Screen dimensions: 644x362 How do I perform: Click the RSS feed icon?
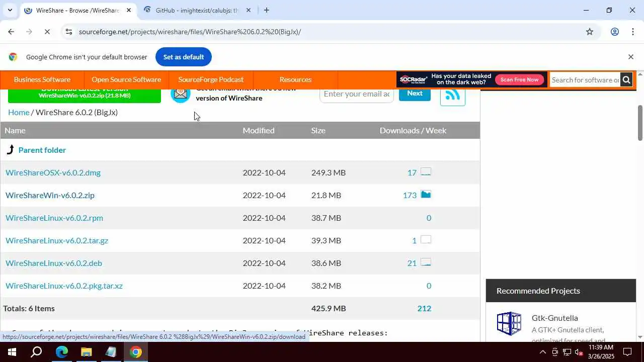point(452,95)
